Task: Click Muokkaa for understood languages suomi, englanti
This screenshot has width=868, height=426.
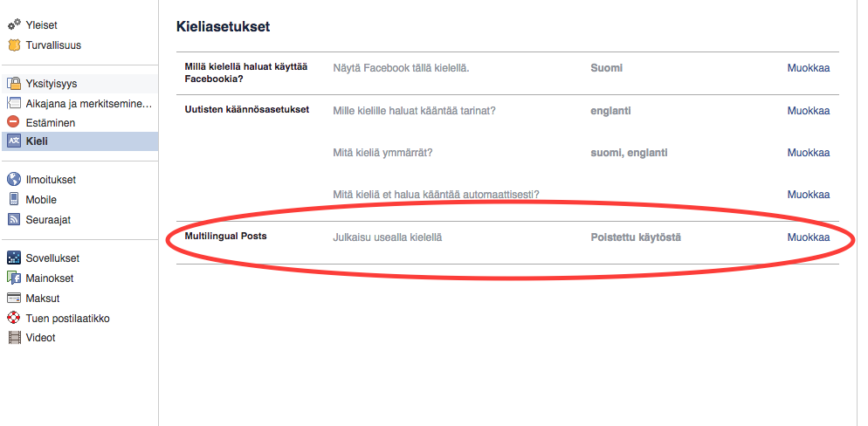Action: coord(809,153)
